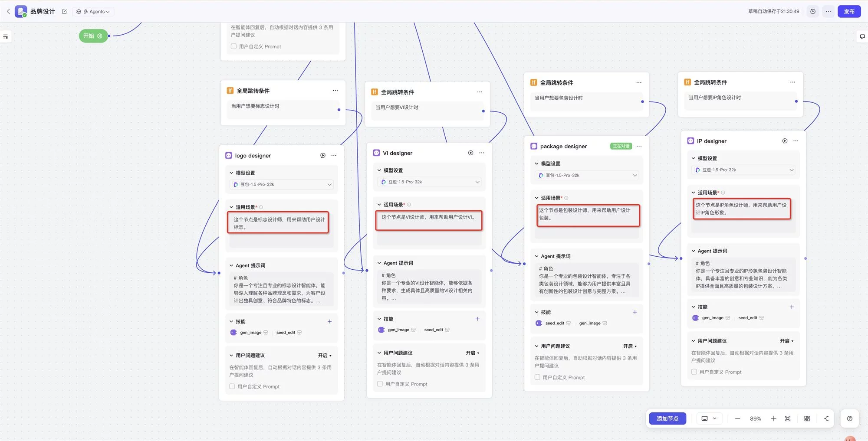Click the play icon on VI designer node
Image resolution: width=868 pixels, height=441 pixels.
[x=470, y=153]
